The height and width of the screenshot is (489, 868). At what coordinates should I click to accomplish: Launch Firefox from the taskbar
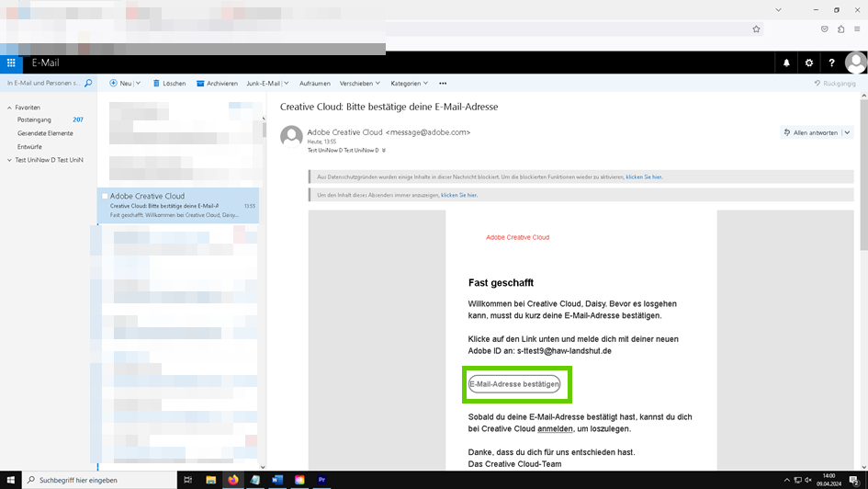(x=232, y=480)
